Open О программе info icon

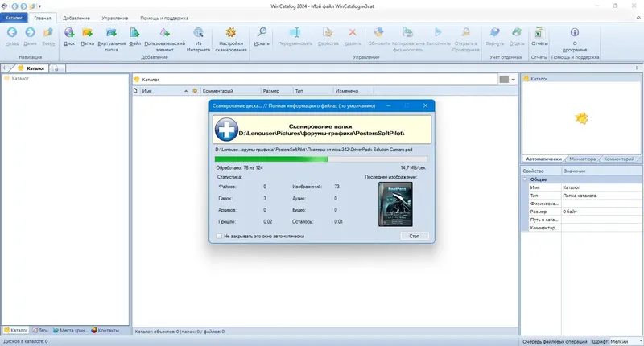click(575, 32)
